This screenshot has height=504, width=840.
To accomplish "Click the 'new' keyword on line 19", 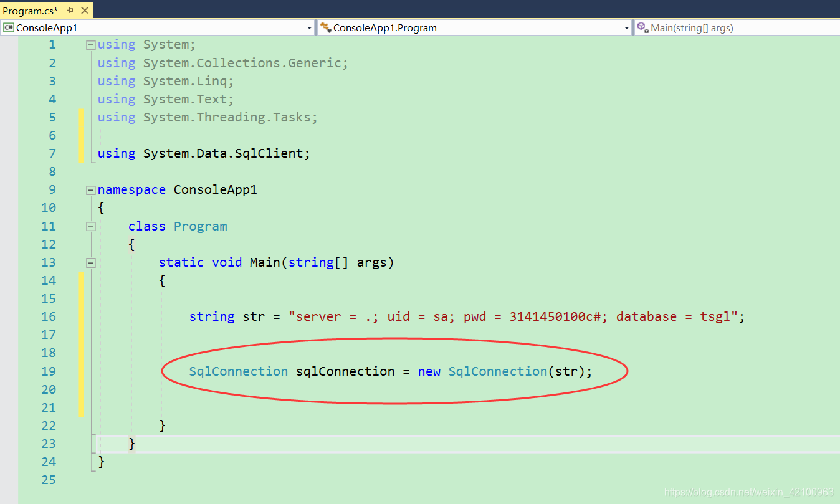I will pyautogui.click(x=429, y=371).
